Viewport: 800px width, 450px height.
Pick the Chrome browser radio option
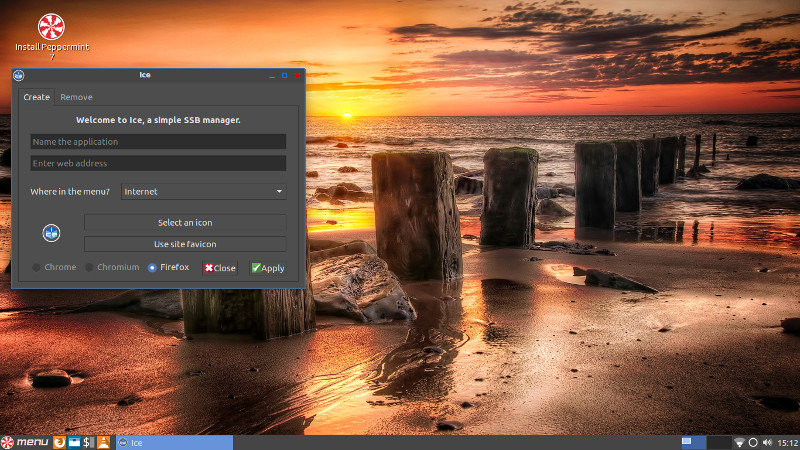click(x=38, y=268)
